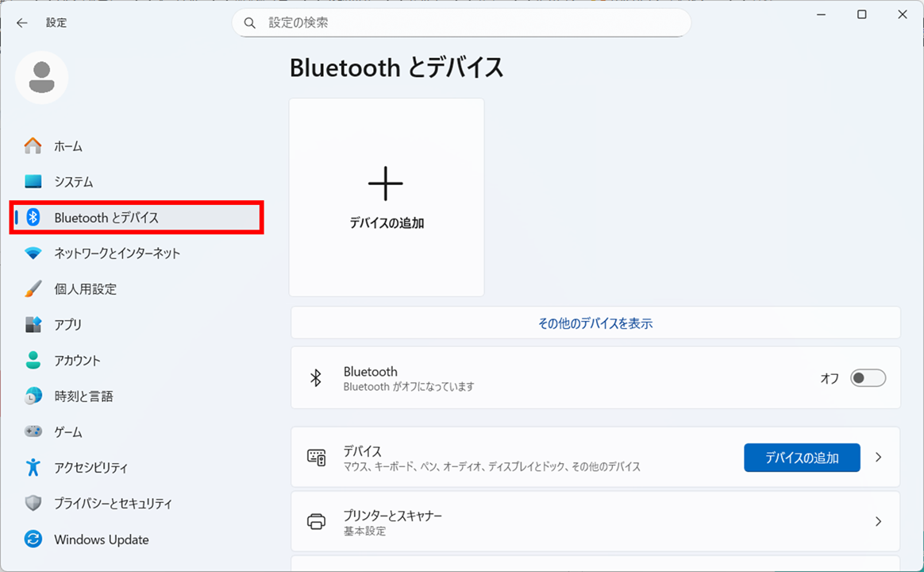Click the Bluetooth とデバイス page heading
Image resolution: width=924 pixels, height=572 pixels.
(397, 68)
